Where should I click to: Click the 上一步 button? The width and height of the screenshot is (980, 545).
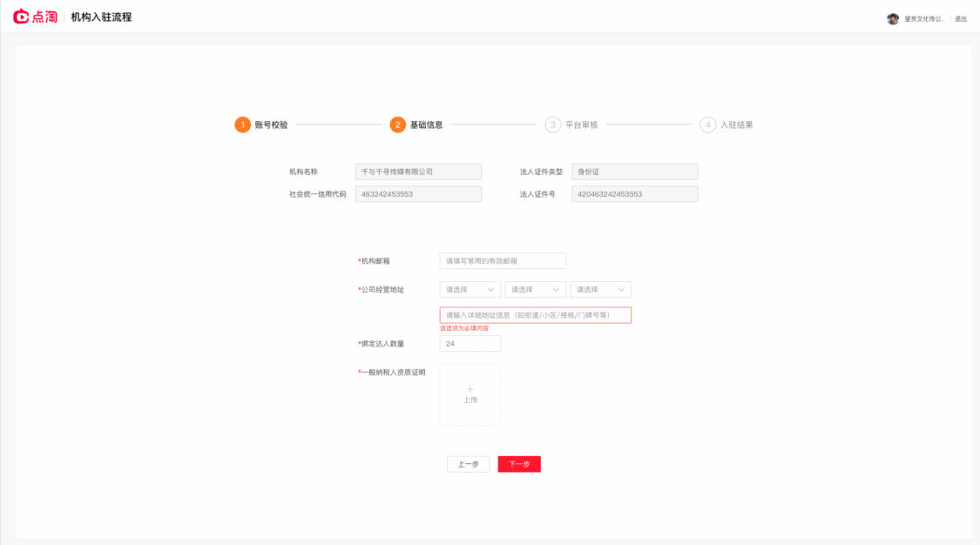[x=468, y=464]
